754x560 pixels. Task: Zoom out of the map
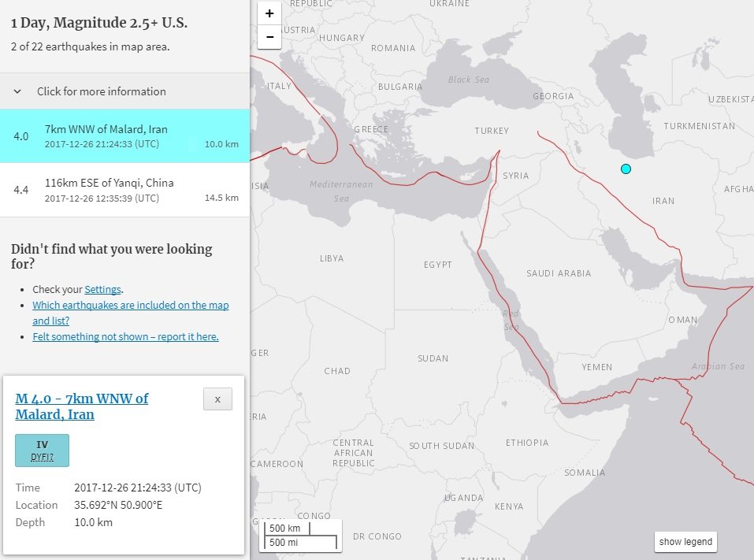coord(269,37)
